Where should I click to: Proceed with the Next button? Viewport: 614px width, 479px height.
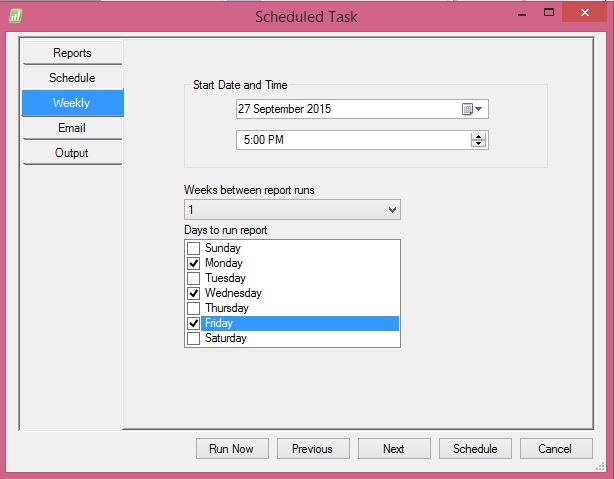pos(394,449)
